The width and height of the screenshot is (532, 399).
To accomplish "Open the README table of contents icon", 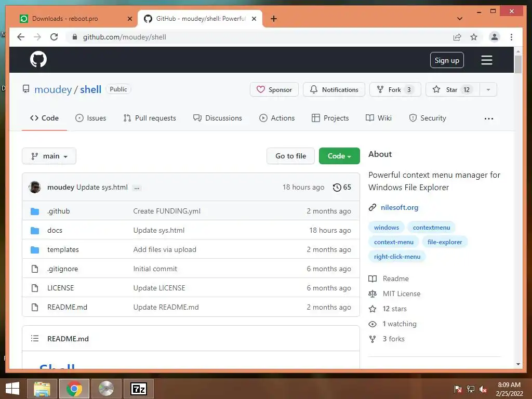I will pos(35,339).
